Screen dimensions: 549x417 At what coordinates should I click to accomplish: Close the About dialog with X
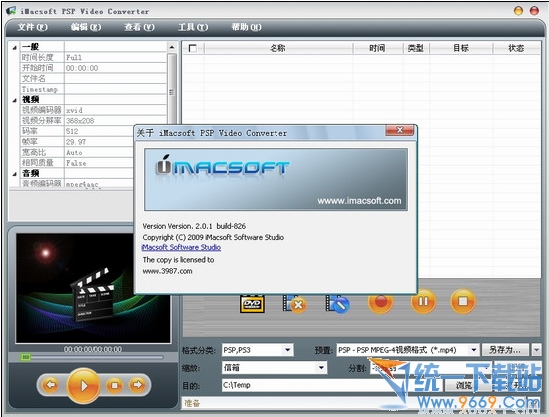coord(399,130)
